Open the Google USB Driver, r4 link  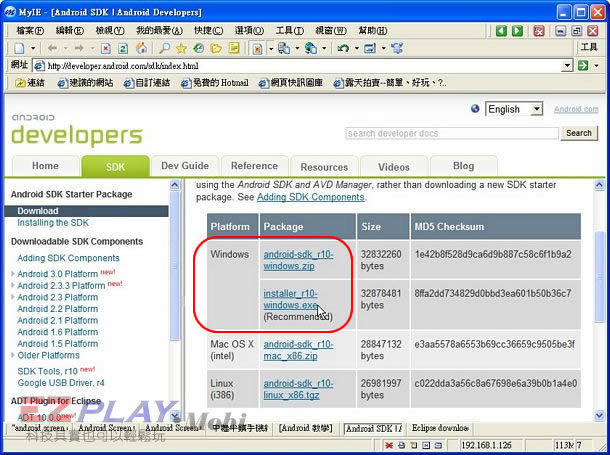click(x=61, y=383)
